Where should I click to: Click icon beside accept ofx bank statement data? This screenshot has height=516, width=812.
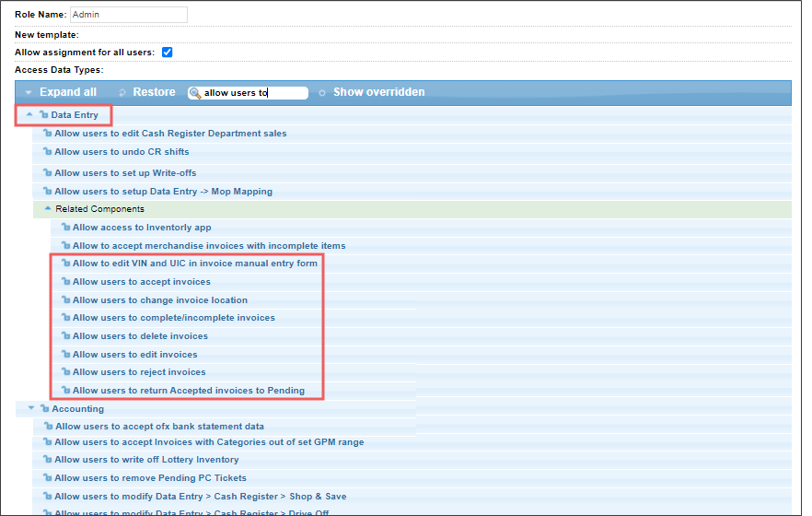click(48, 426)
